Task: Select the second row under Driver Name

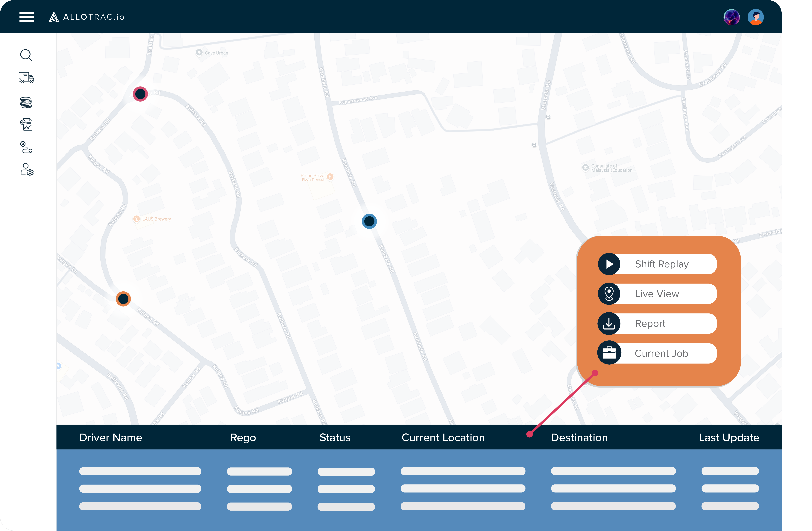Action: point(140,489)
